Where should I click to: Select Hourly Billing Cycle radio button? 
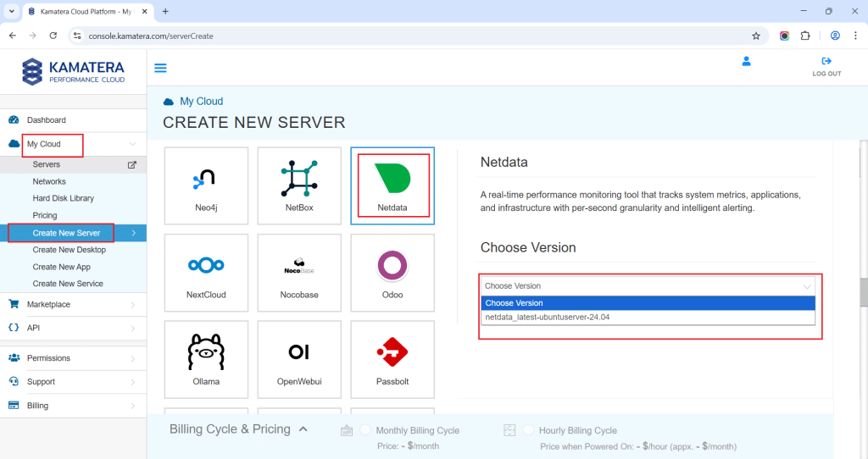coord(529,430)
